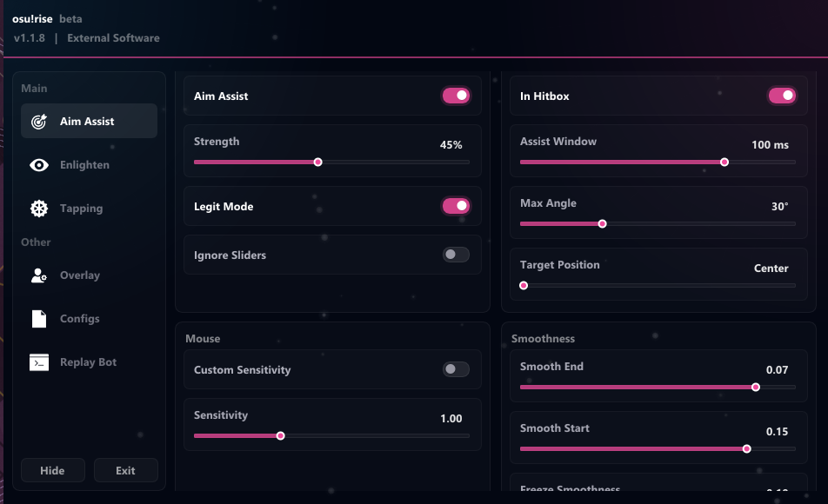Click the Smooth End slider handle
The height and width of the screenshot is (504, 828).
click(756, 388)
